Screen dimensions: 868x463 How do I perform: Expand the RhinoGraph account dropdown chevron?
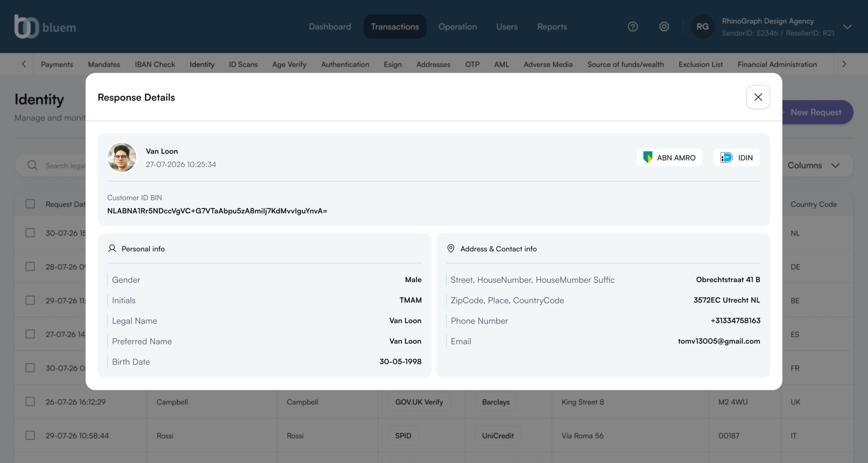(847, 27)
